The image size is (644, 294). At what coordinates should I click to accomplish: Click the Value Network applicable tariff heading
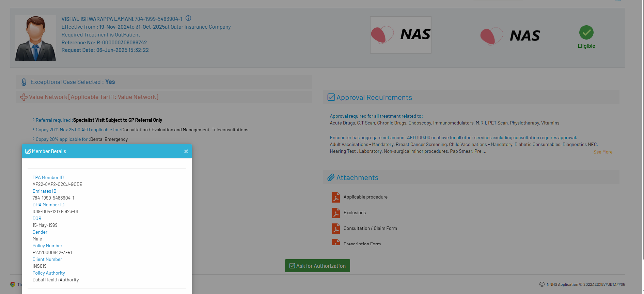pyautogui.click(x=94, y=97)
